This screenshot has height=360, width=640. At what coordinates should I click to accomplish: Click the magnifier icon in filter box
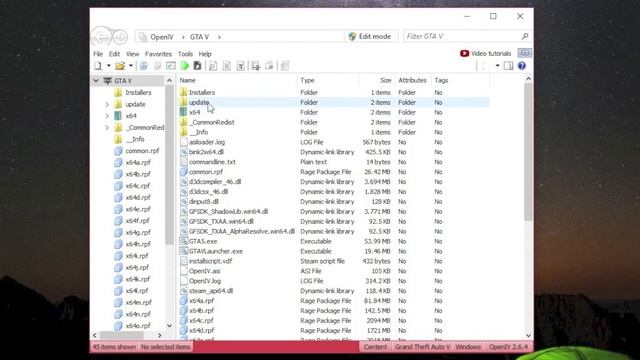(x=525, y=36)
